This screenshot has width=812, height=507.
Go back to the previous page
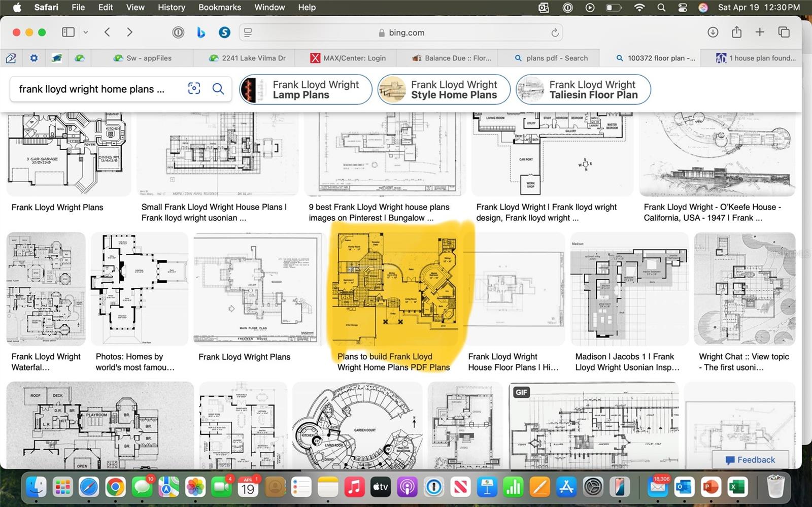tap(107, 32)
